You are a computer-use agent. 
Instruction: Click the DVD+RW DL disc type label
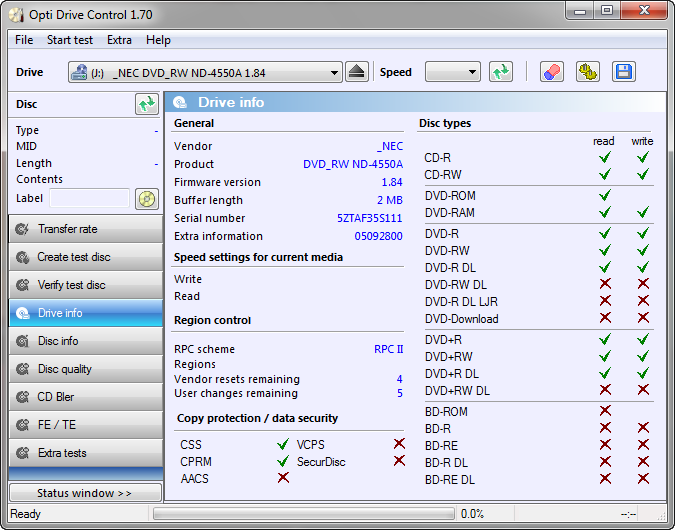pyautogui.click(x=457, y=391)
